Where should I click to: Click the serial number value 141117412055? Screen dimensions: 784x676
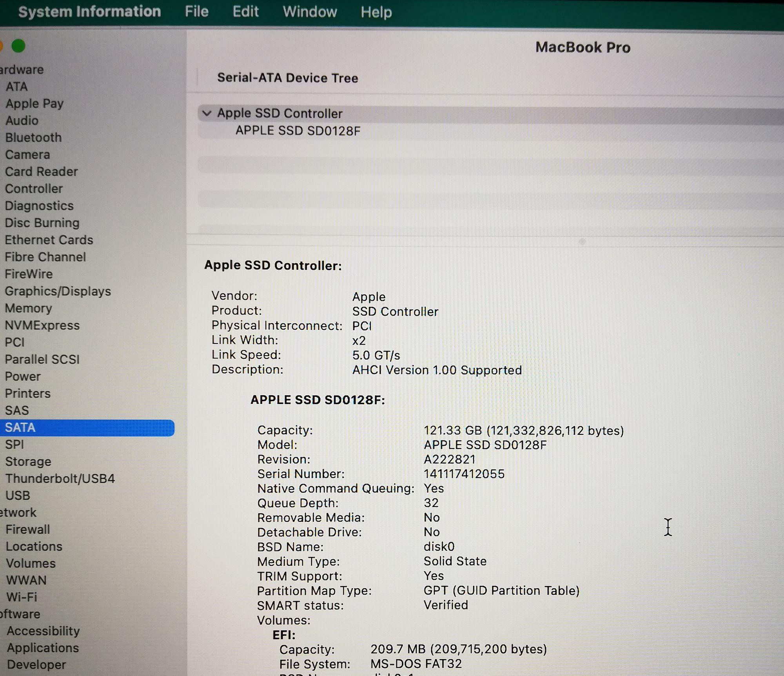pos(464,474)
